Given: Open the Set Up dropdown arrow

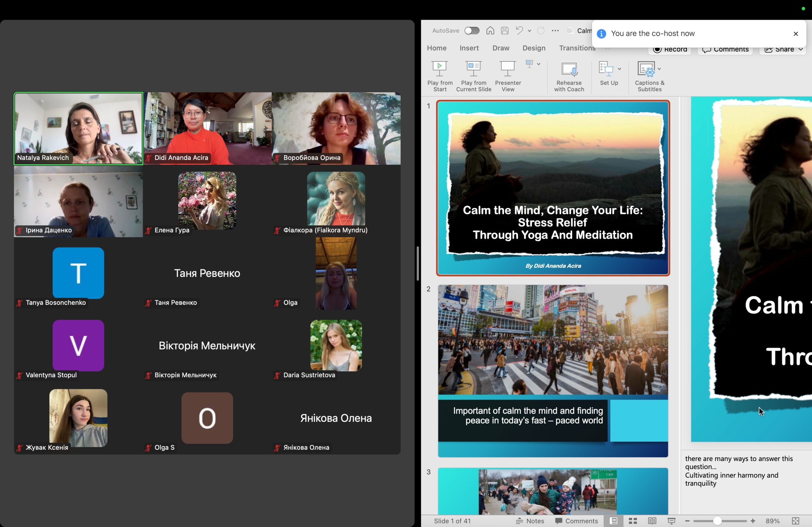Looking at the screenshot, I should click(619, 69).
